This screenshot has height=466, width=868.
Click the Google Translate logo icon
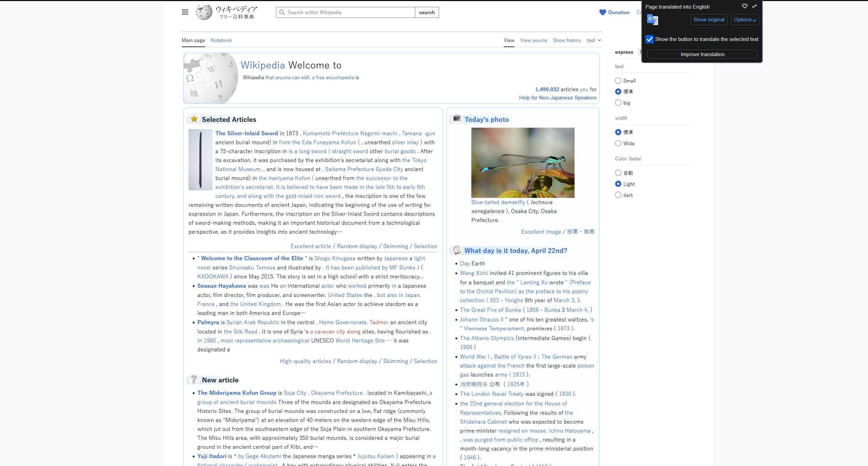point(653,20)
